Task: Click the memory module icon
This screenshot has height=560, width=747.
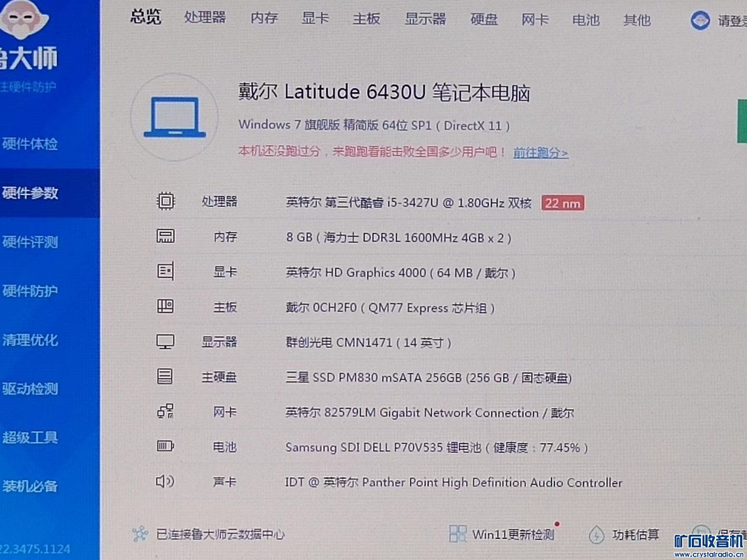Action: (x=166, y=236)
